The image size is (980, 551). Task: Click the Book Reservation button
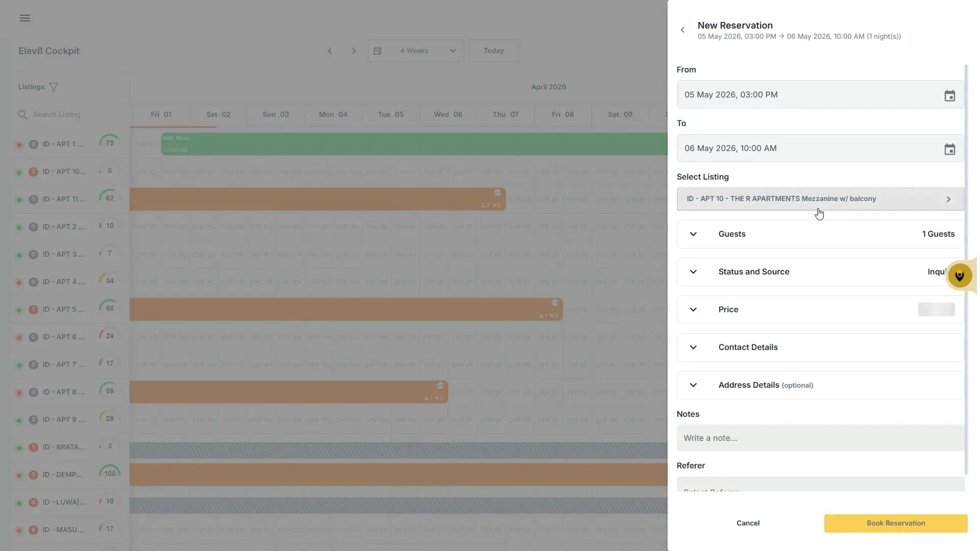pyautogui.click(x=895, y=523)
